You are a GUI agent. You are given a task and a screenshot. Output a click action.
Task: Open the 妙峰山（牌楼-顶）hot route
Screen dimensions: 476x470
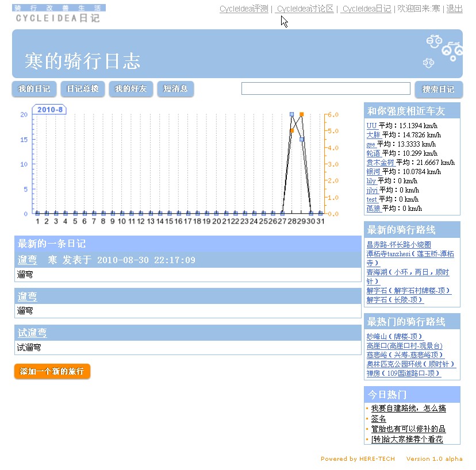click(x=394, y=337)
